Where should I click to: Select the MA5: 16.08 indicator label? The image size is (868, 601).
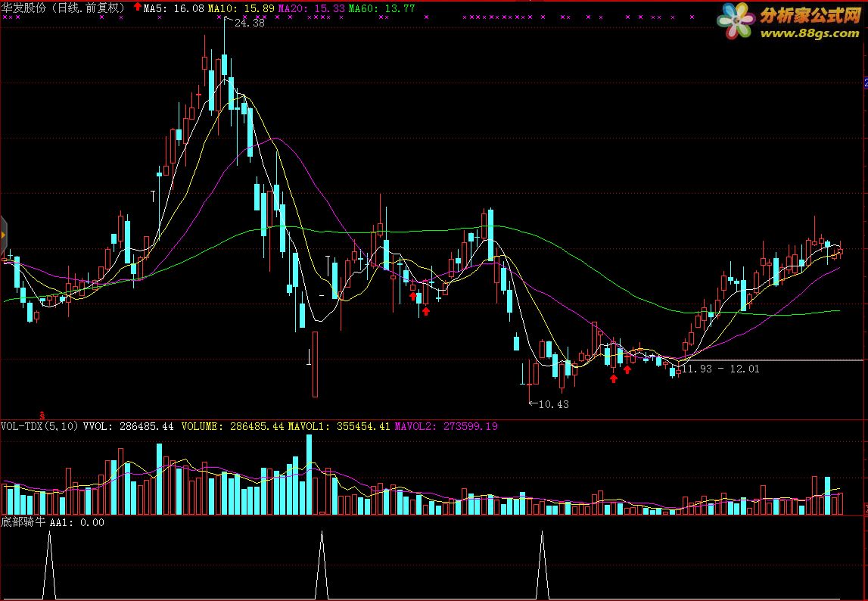click(x=174, y=9)
